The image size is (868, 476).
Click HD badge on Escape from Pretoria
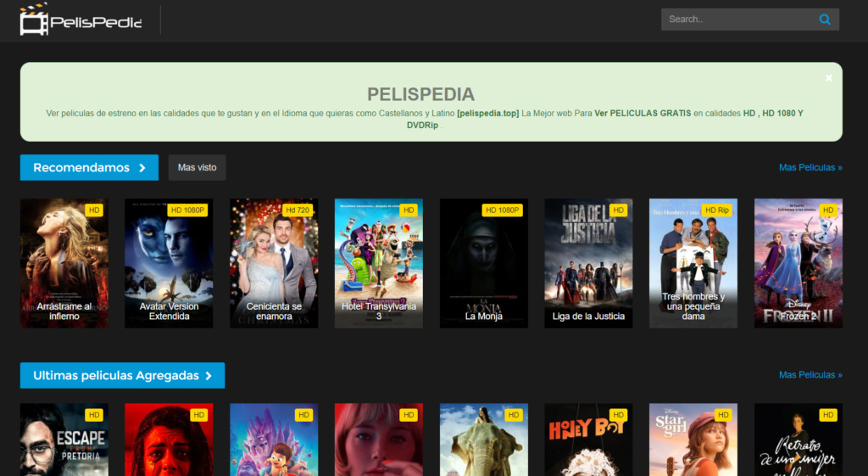click(94, 415)
